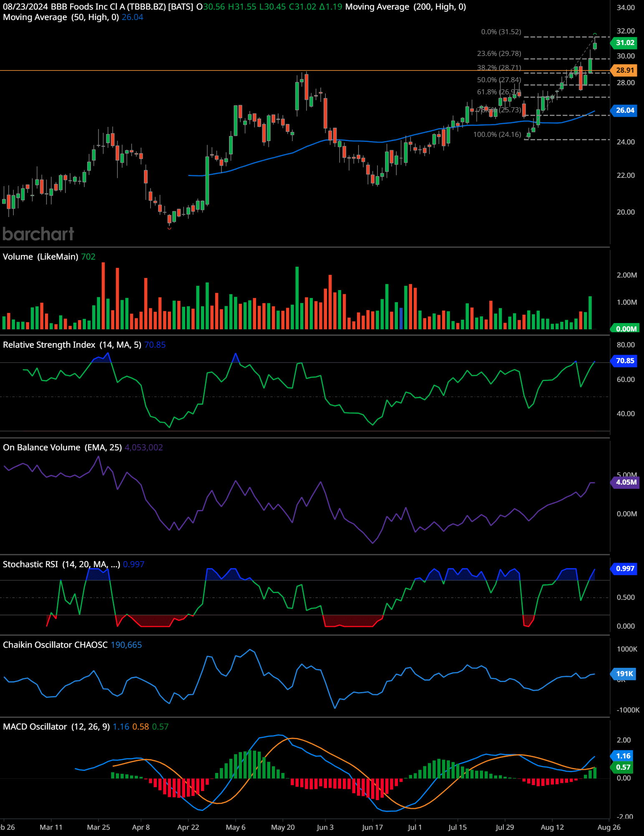Click the 70.85 RSI value tag
The width and height of the screenshot is (644, 836).
point(624,361)
